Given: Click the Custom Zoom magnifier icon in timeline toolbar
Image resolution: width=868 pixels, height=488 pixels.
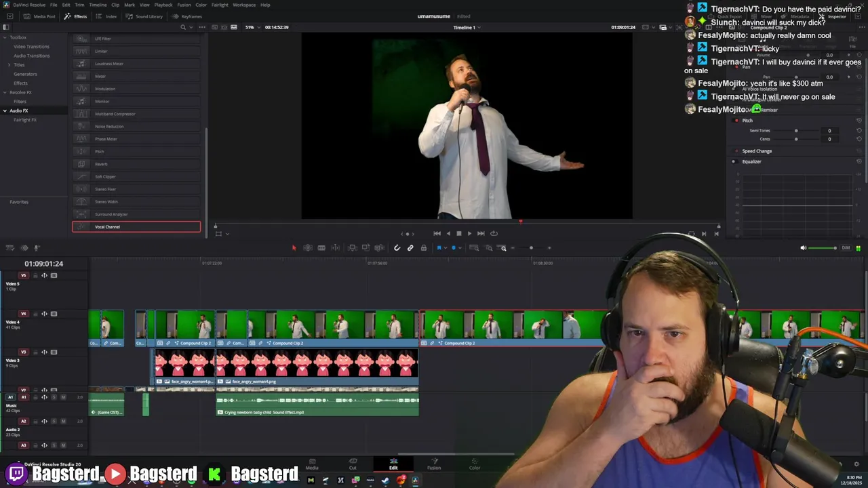Looking at the screenshot, I should [502, 248].
